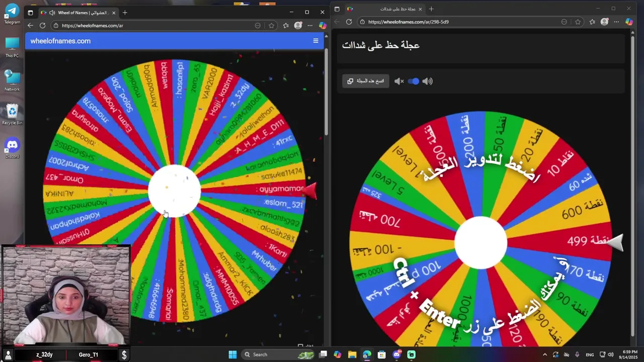Screen dimensions: 644x362
Task: Click the copy this wheel button
Action: tap(366, 81)
